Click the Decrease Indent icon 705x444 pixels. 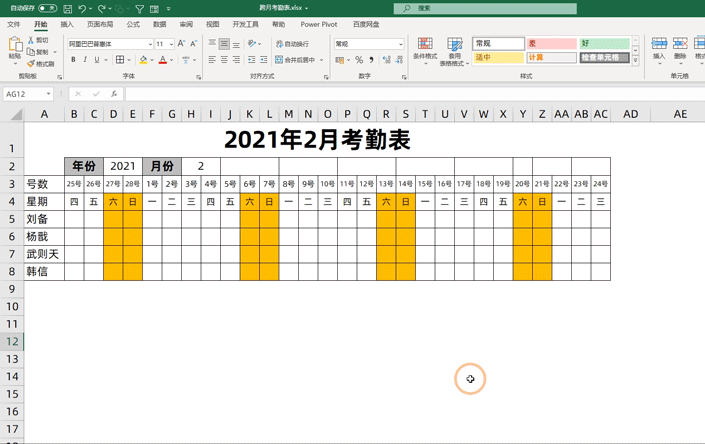[251, 59]
